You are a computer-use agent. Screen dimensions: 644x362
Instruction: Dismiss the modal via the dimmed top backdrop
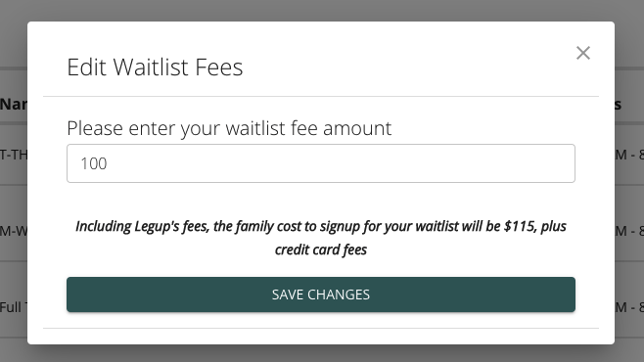[322, 10]
